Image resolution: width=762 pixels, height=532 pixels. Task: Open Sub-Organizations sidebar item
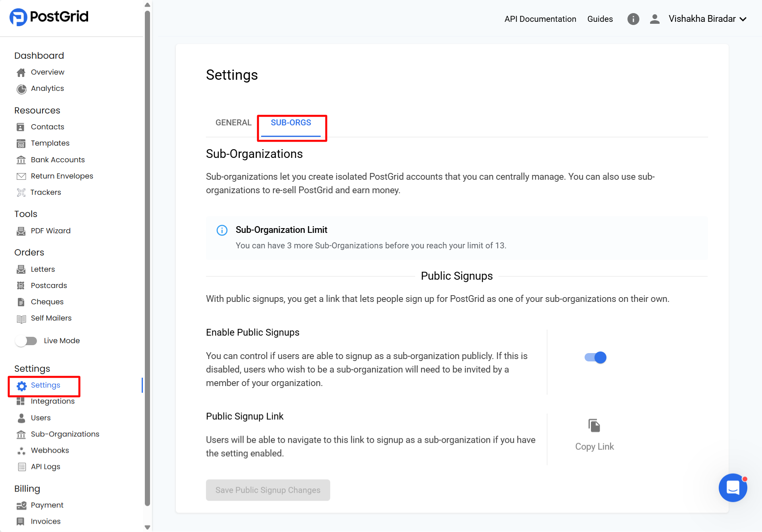[65, 434]
